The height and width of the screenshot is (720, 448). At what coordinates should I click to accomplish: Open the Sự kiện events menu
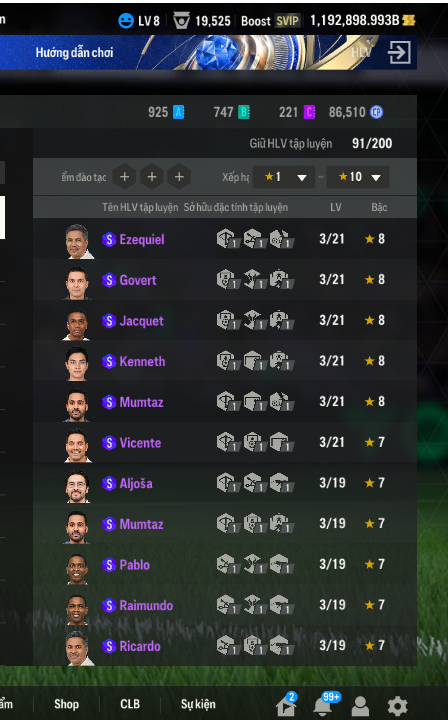click(198, 704)
